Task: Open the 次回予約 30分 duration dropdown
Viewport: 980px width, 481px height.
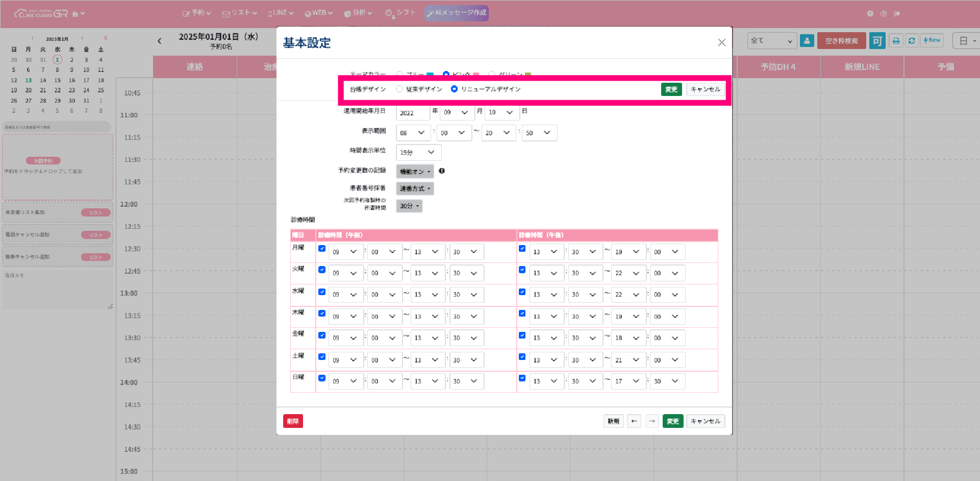Action: click(409, 206)
